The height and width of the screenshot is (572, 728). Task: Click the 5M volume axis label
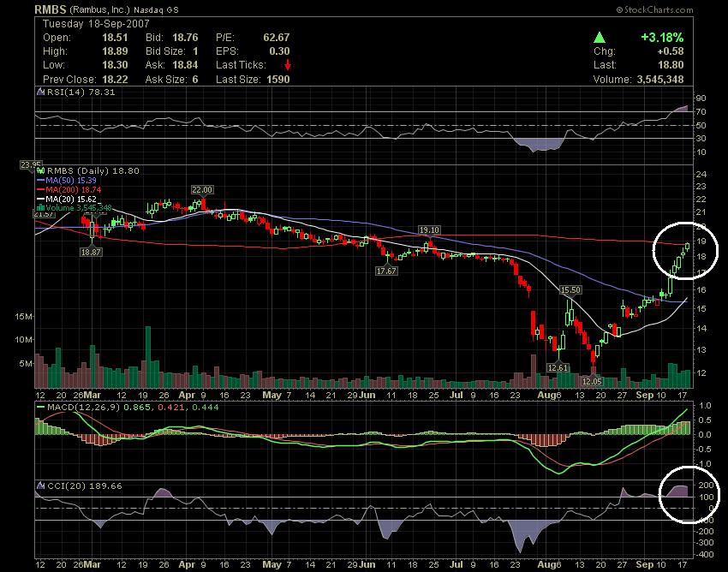point(26,364)
